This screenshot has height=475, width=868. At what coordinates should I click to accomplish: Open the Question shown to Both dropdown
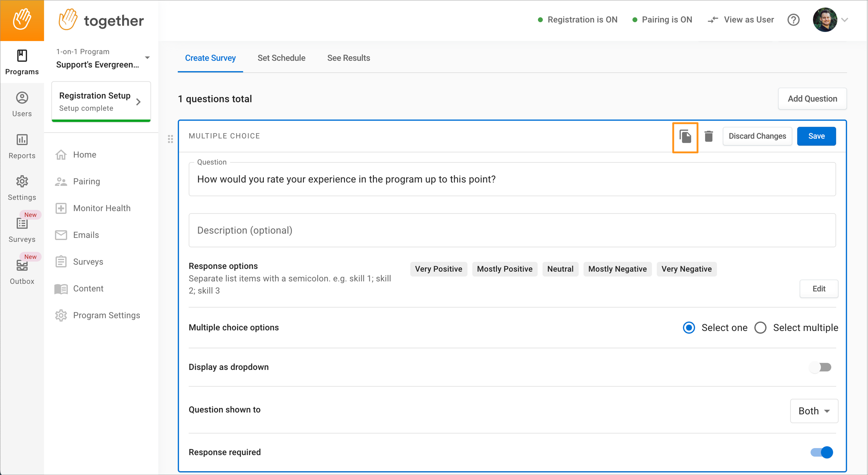point(814,411)
